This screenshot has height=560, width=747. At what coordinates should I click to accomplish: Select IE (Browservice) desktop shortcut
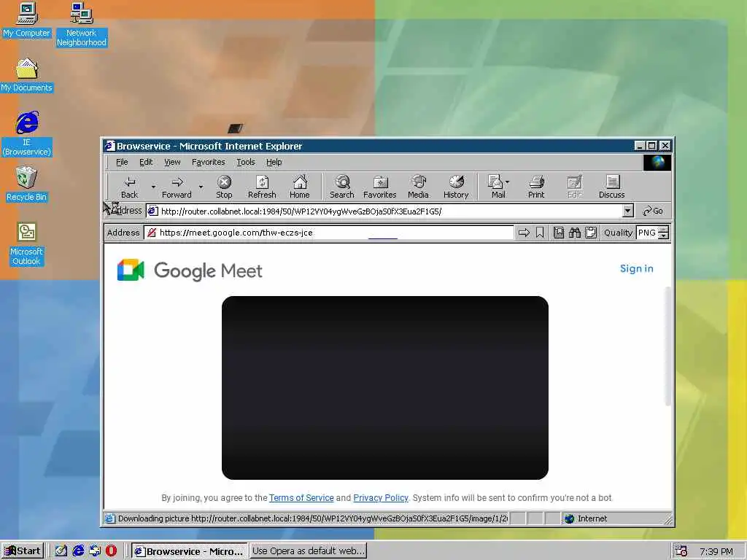pyautogui.click(x=27, y=134)
